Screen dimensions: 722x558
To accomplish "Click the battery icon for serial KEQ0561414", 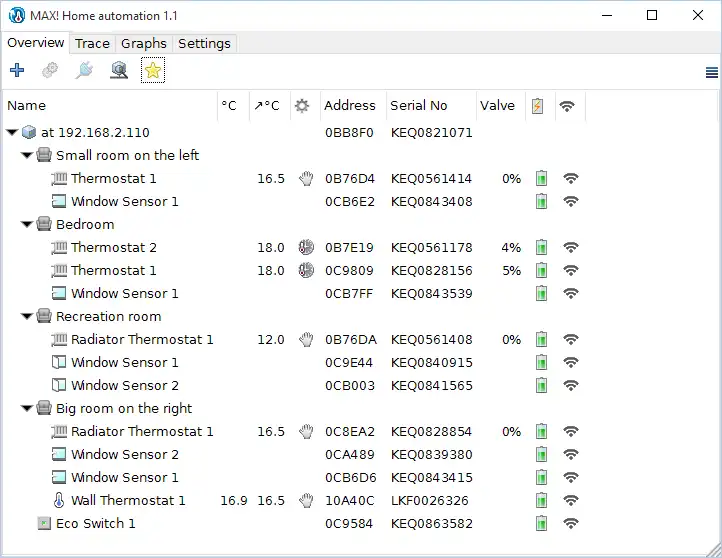I will tap(542, 179).
